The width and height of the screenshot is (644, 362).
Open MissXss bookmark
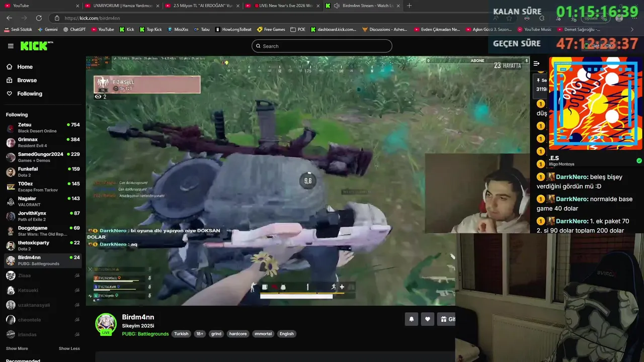click(178, 29)
